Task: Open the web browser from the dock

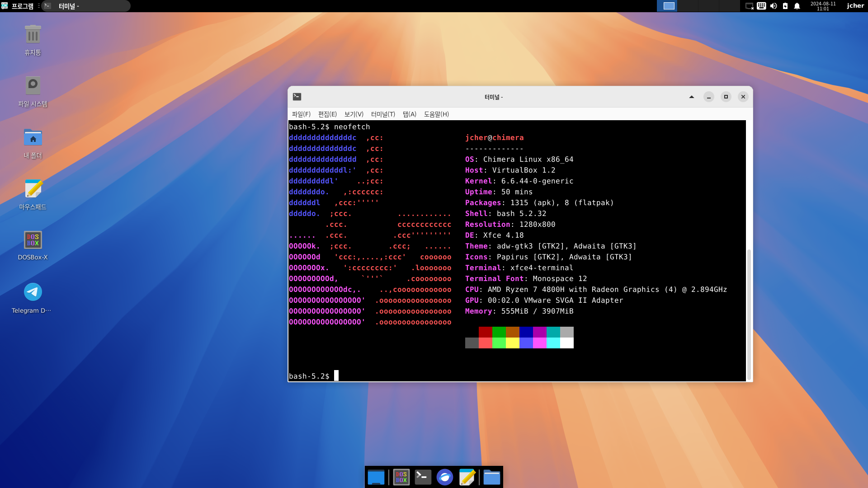Action: point(445,477)
